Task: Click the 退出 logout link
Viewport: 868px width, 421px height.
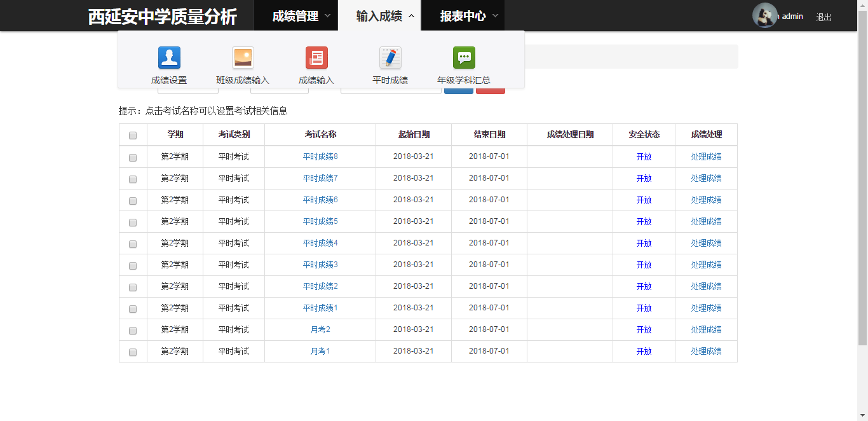Action: 824,17
